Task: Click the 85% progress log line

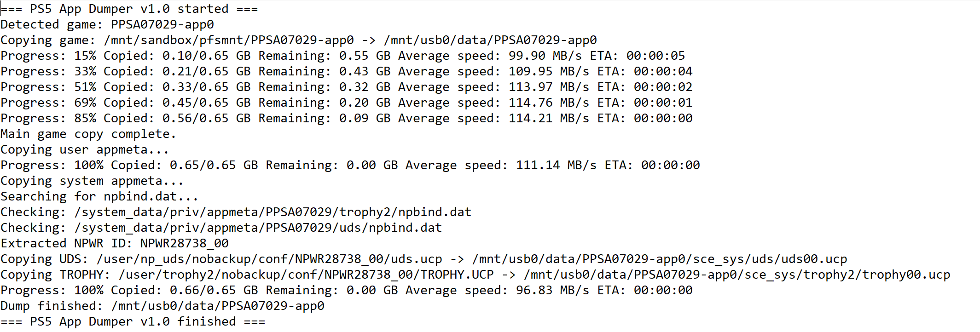Action: point(346,119)
